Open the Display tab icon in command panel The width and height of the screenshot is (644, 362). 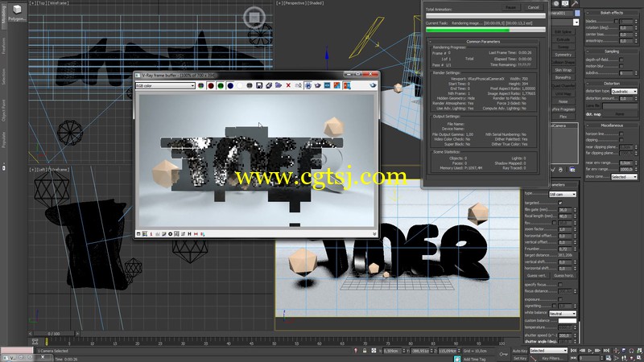(565, 3)
